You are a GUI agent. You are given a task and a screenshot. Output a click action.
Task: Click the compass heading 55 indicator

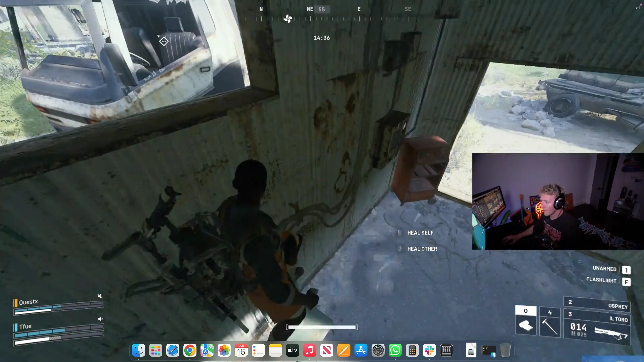[x=321, y=10]
